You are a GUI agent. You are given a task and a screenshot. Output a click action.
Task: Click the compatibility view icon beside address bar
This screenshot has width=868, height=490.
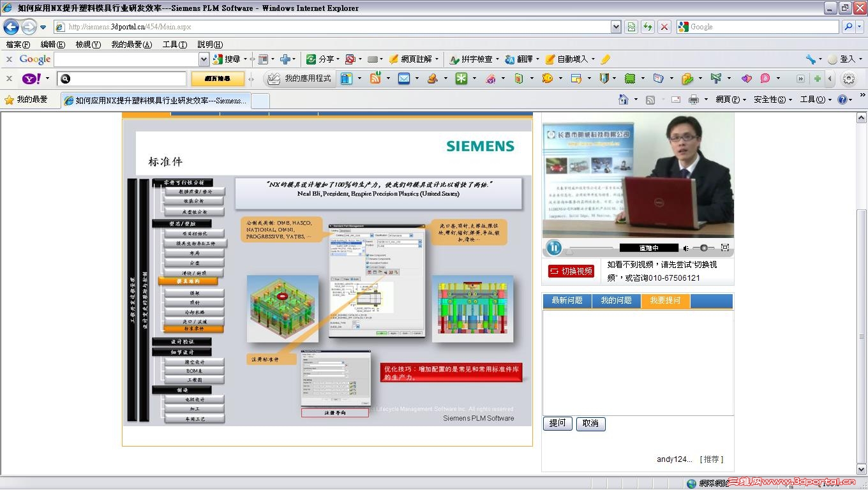click(x=631, y=27)
